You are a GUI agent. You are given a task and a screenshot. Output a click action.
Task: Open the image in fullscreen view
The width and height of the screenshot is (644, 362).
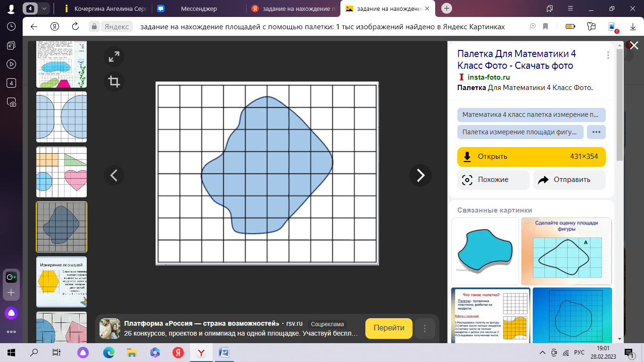114,57
